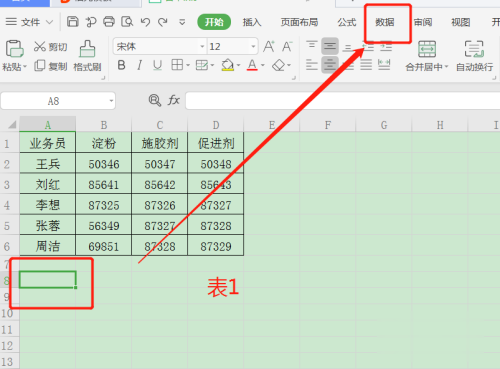The height and width of the screenshot is (369, 500).
Task: Expand the borders dropdown arrow
Action: click(188, 65)
